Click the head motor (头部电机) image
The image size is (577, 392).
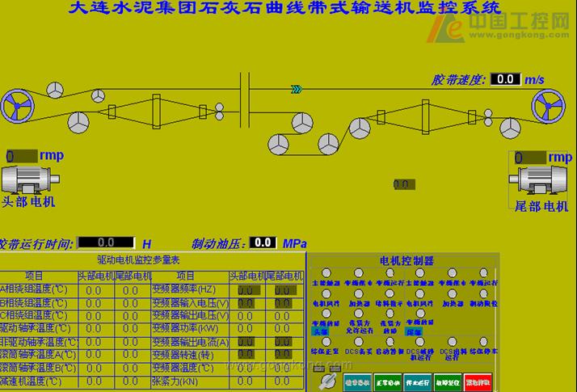(29, 179)
